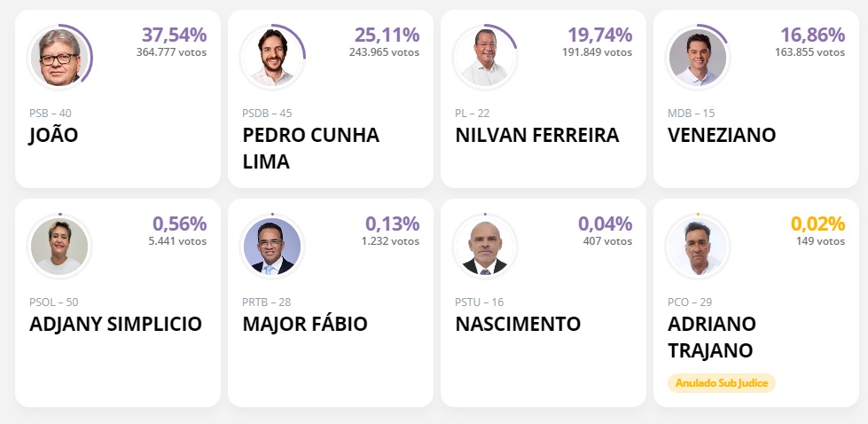Click the 37,54% vote percentage
The image size is (868, 424).
(175, 35)
